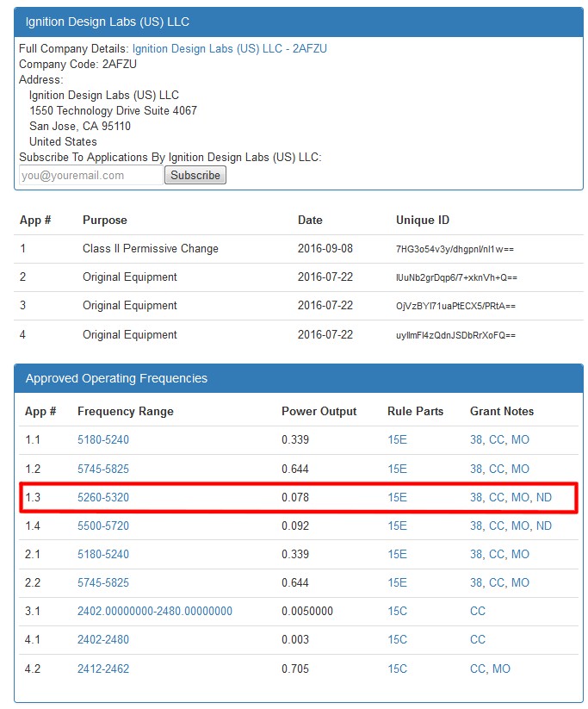Select 'Original Equipment' in application row 2

(x=130, y=277)
